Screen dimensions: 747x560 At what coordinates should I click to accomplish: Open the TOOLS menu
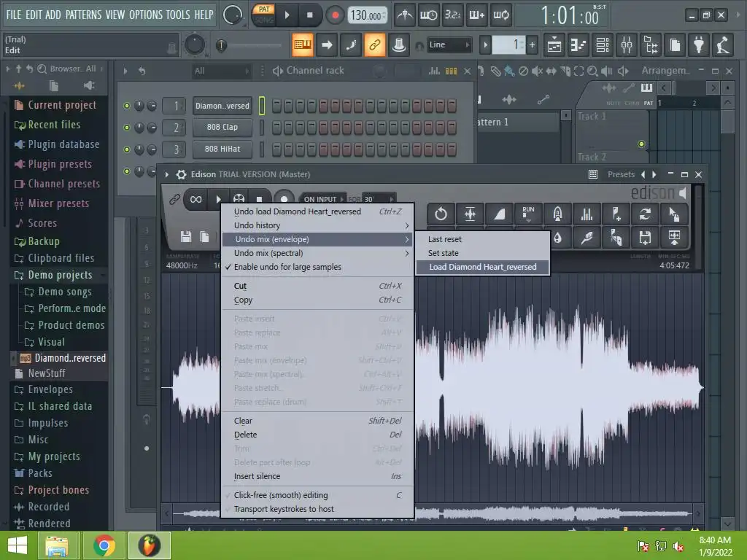(x=178, y=15)
